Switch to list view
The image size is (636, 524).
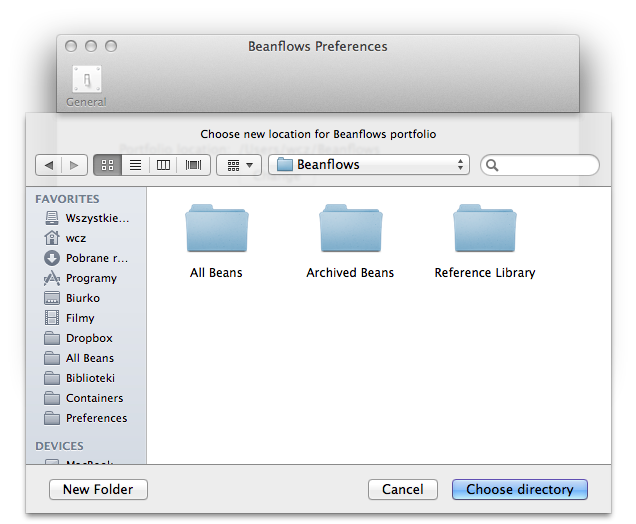click(135, 165)
